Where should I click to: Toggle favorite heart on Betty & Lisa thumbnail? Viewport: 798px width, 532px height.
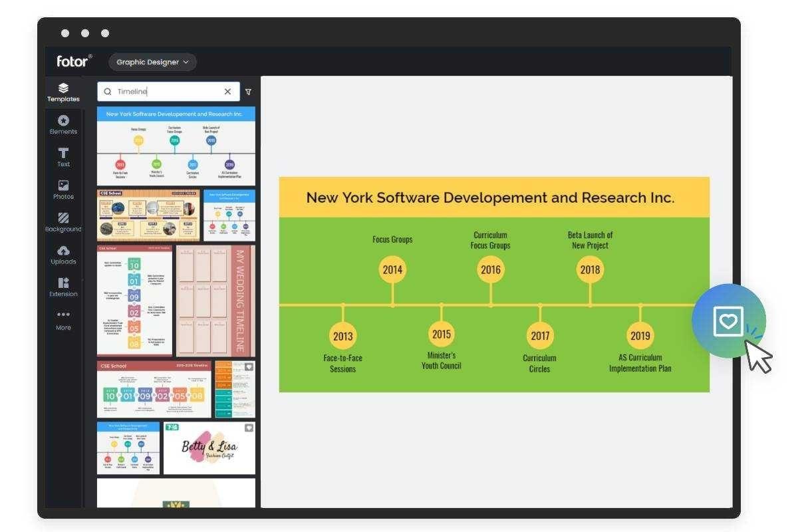pos(249,428)
